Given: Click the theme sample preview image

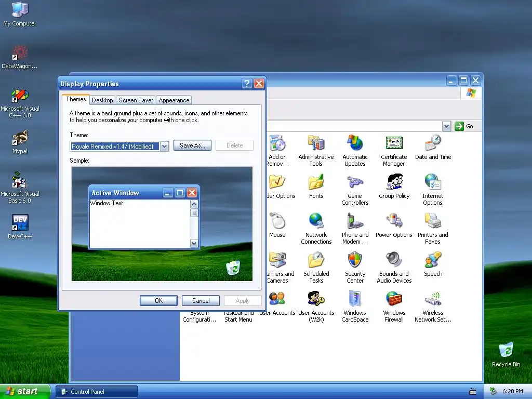Looking at the screenshot, I should (x=162, y=224).
